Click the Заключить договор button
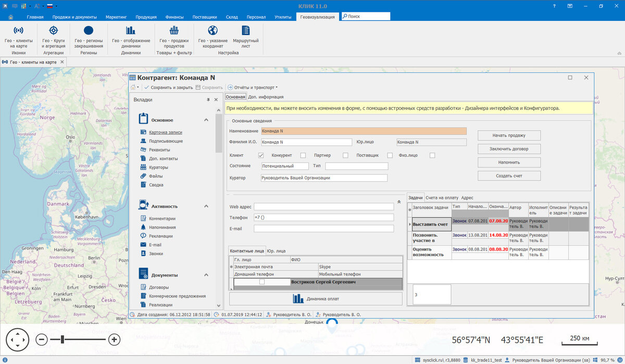 point(509,149)
